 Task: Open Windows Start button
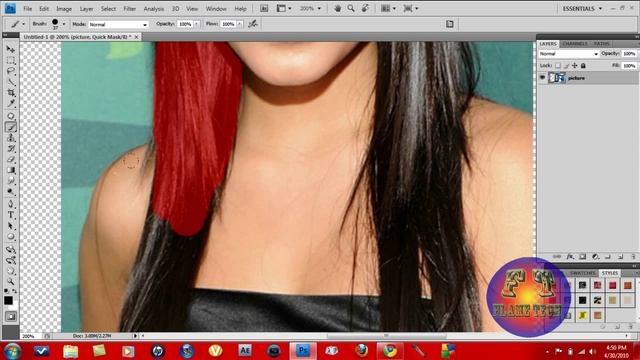click(12, 351)
